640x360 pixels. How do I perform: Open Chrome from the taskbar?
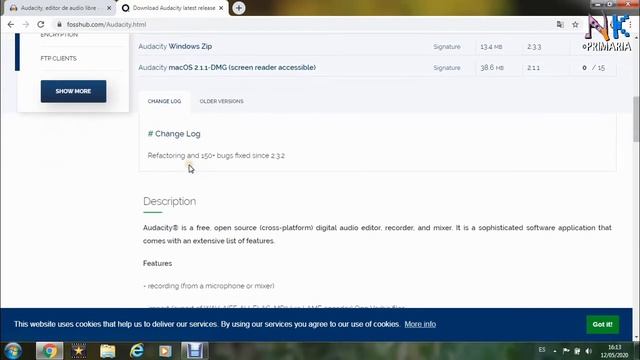click(x=49, y=351)
